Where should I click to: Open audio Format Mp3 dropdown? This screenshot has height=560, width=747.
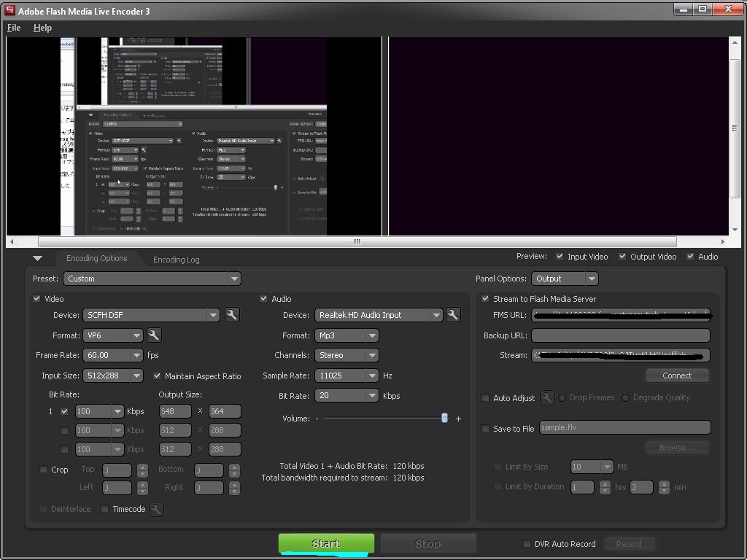347,335
